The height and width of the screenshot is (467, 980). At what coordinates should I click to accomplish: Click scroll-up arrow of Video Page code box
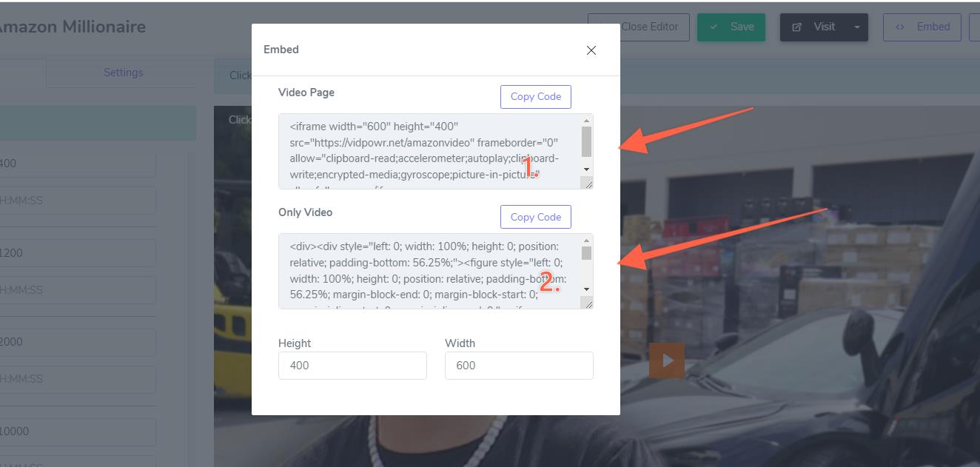point(586,121)
